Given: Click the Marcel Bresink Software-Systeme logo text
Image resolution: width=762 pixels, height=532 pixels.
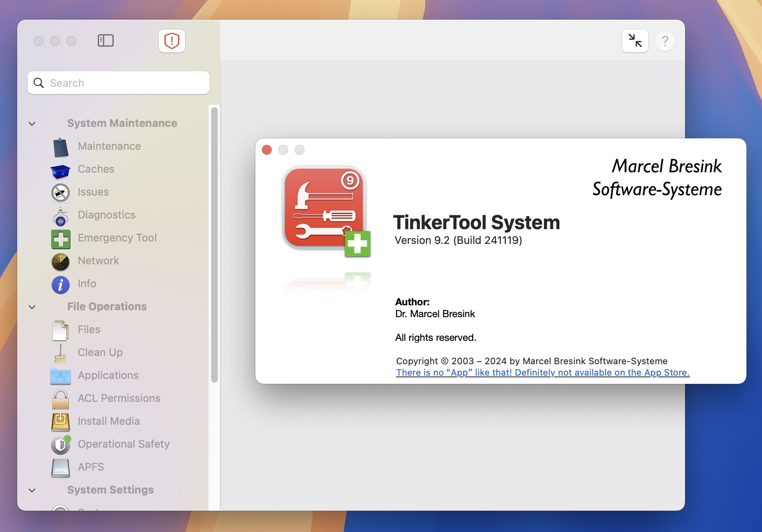Looking at the screenshot, I should tap(657, 178).
